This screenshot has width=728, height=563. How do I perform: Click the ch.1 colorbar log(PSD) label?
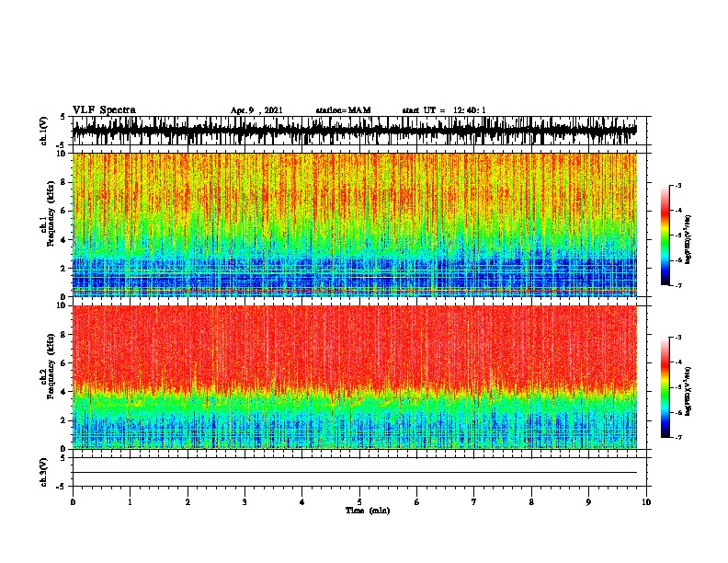(x=688, y=239)
